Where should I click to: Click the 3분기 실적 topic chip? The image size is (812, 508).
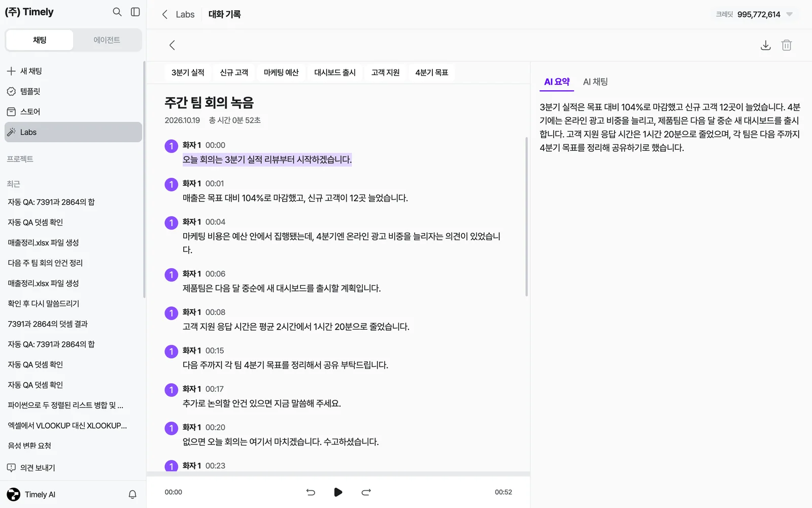coord(188,73)
